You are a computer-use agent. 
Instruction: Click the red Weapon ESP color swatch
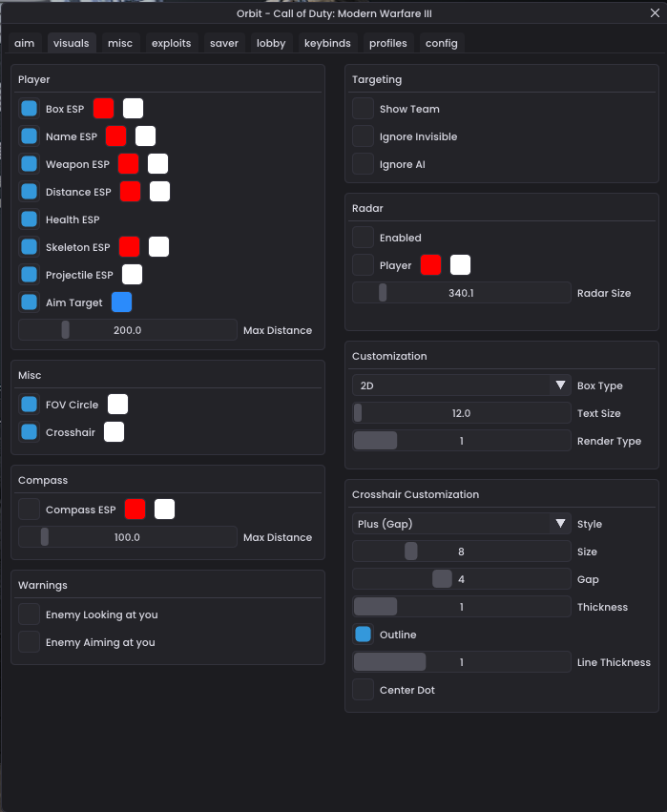point(129,164)
